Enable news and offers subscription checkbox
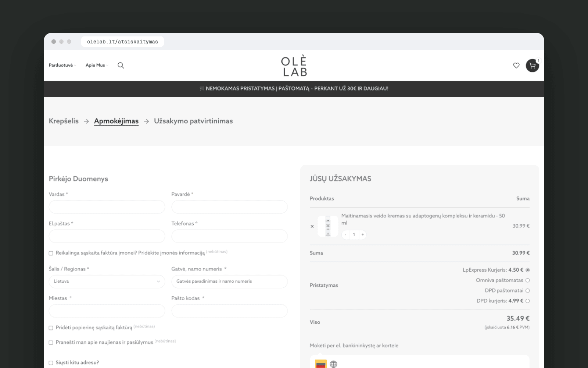Viewport: 588px width, 368px height. (x=51, y=343)
